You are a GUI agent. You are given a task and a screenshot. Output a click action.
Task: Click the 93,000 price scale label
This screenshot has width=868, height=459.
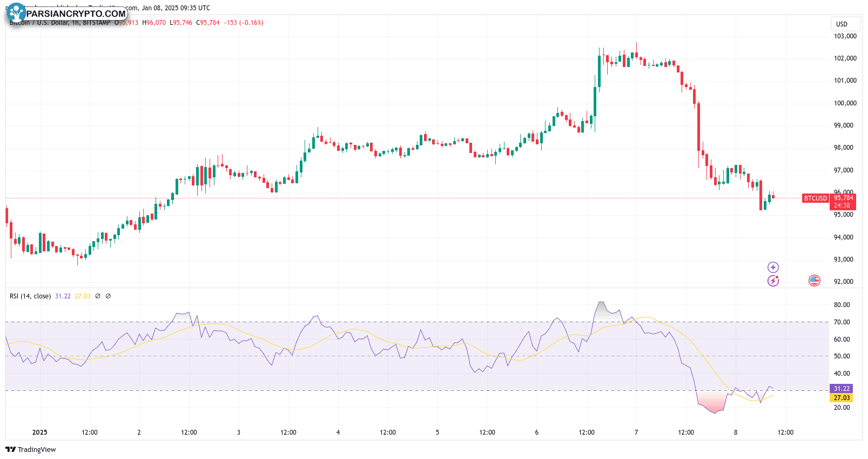tap(844, 260)
